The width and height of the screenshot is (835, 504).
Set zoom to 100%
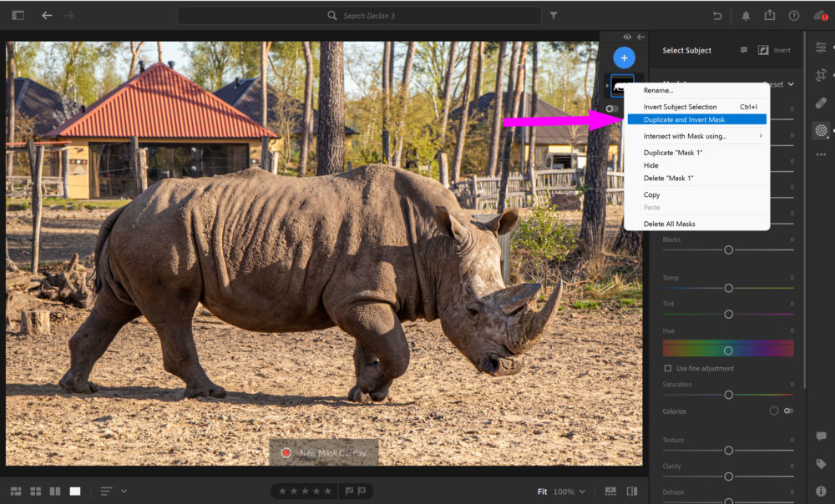[x=564, y=491]
